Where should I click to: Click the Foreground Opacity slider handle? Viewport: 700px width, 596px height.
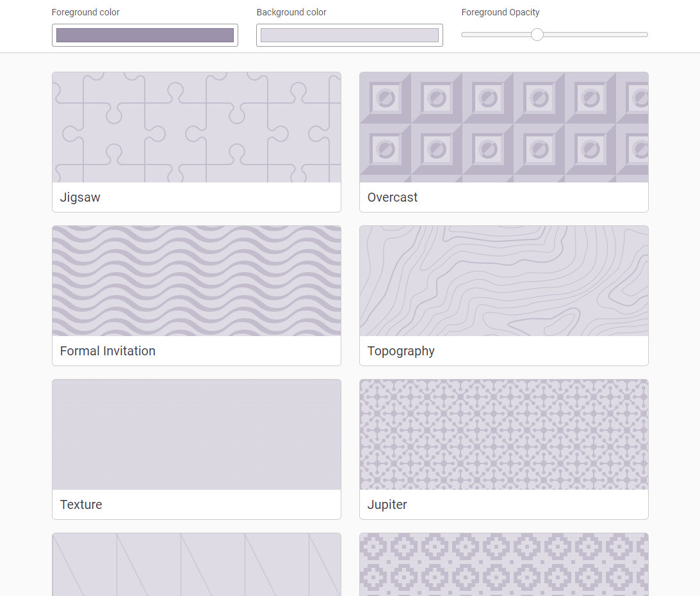[537, 35]
